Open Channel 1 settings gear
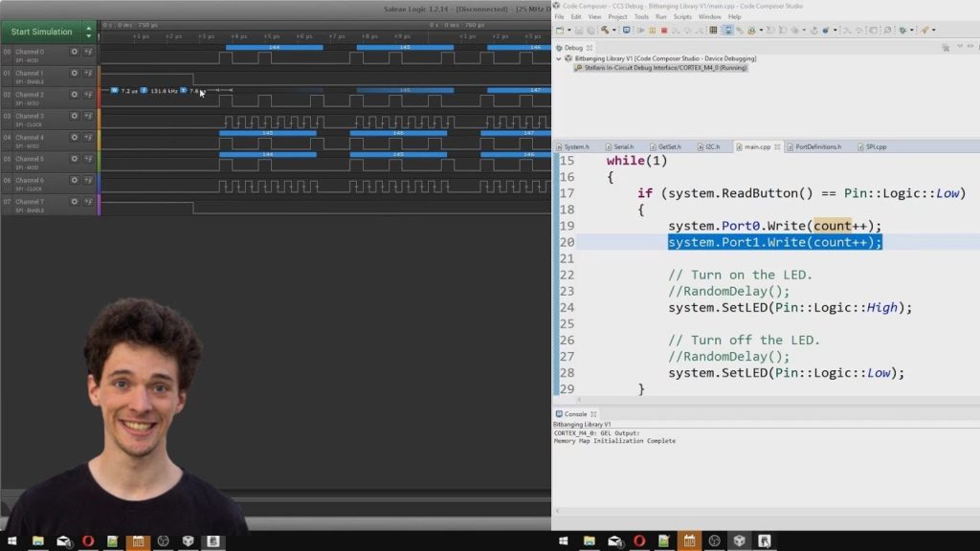Image resolution: width=980 pixels, height=551 pixels. (75, 73)
